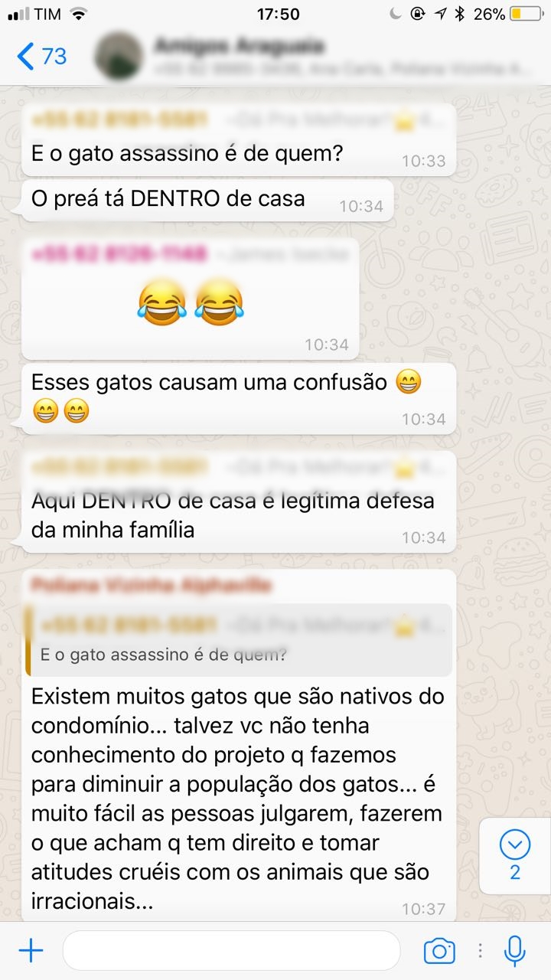Image resolution: width=551 pixels, height=980 pixels.
Task: Tap the back arrow showing 73 unread
Action: [x=42, y=56]
